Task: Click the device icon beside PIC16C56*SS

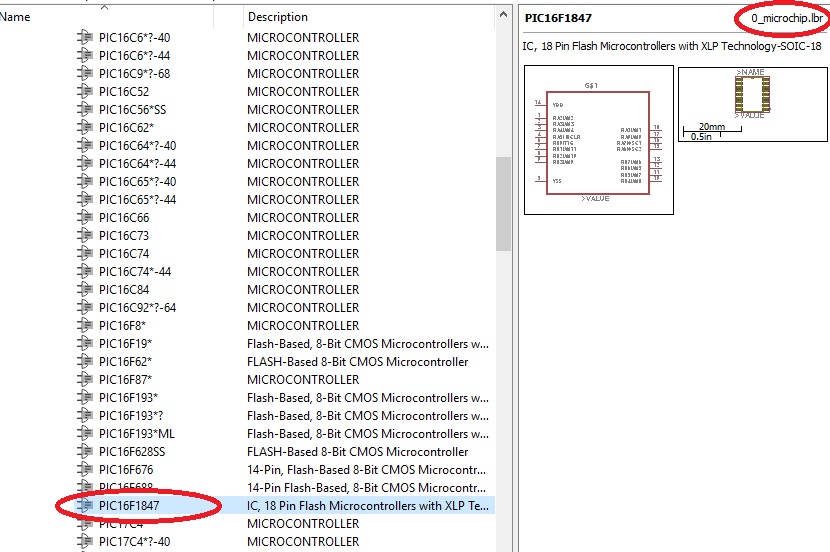Action: click(85, 110)
